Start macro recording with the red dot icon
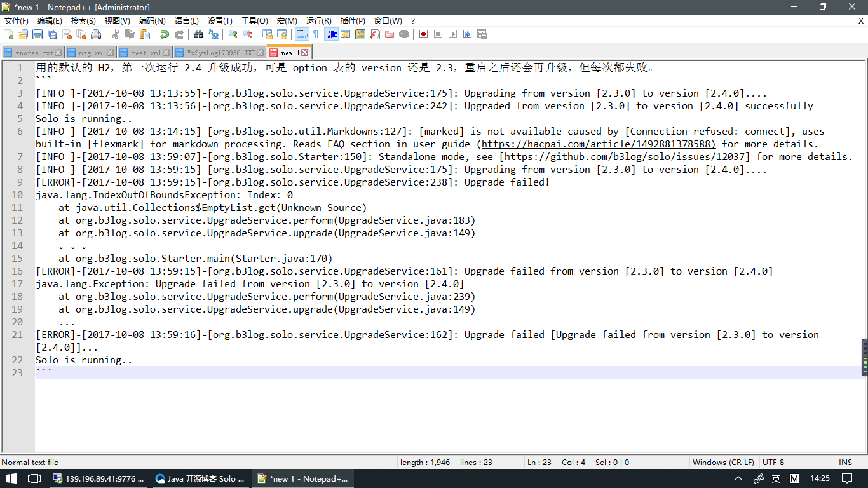 pos(423,34)
